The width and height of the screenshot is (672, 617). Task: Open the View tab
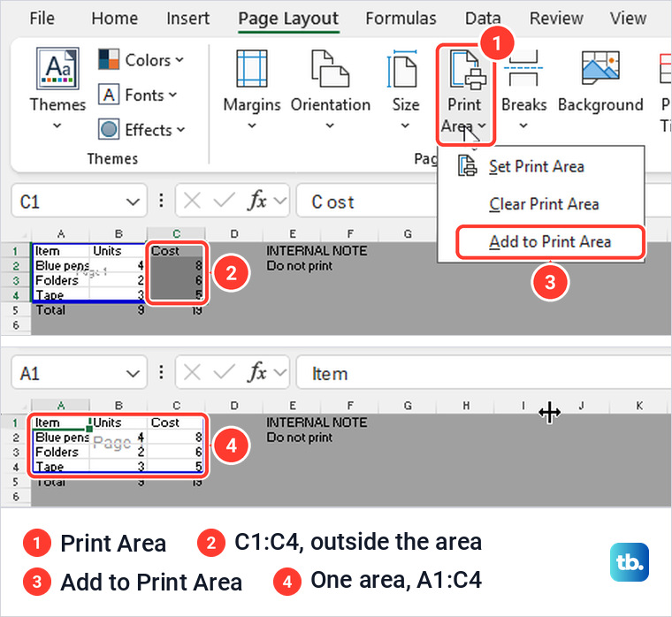(629, 18)
